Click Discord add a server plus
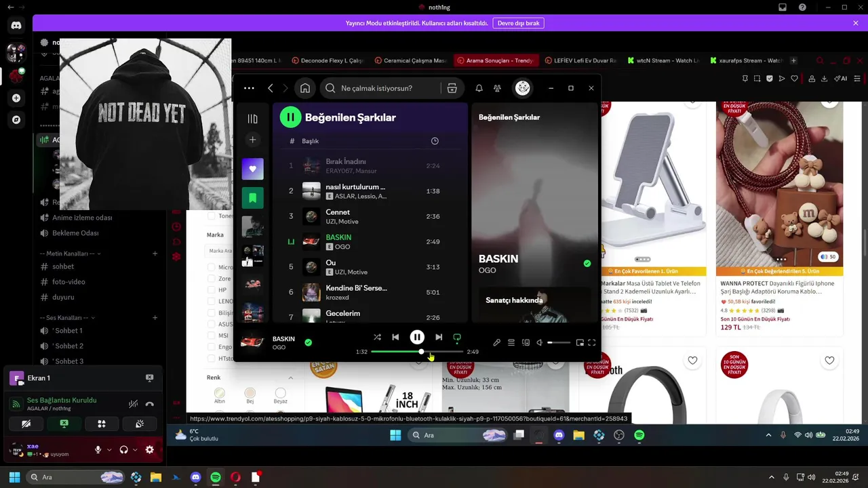This screenshot has width=868, height=488. pos(16,98)
